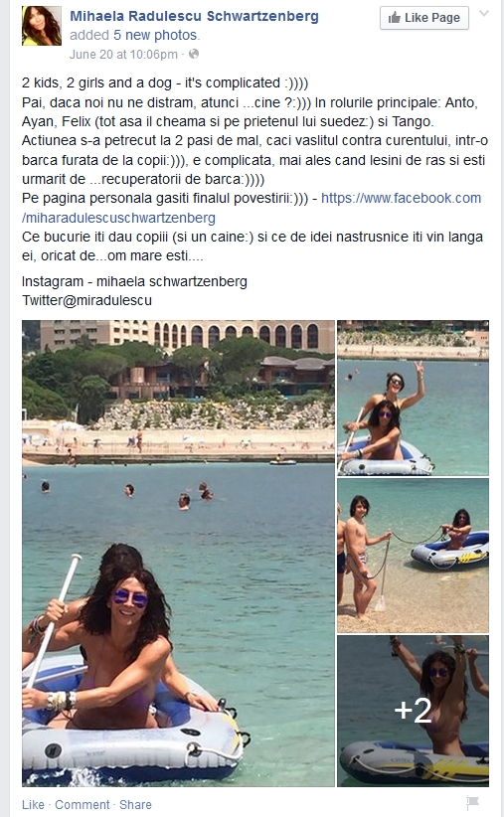The image size is (504, 817).
Task: Click the Instagram handle text line
Action: pyautogui.click(x=134, y=281)
